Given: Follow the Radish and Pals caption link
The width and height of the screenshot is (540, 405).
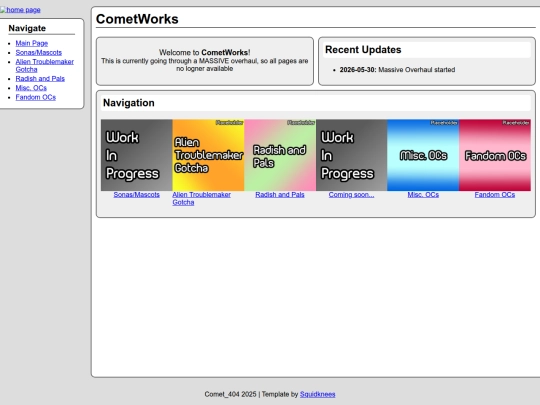Looking at the screenshot, I should [280, 195].
